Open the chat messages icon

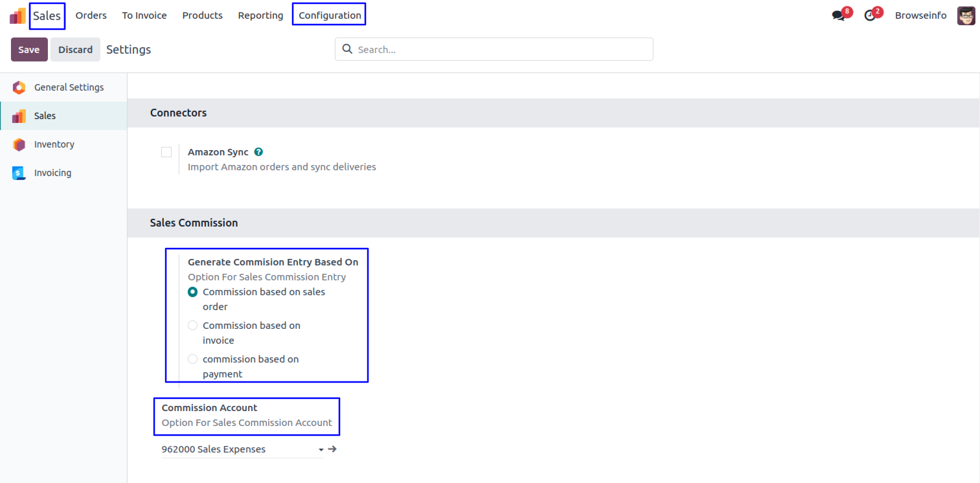[839, 16]
